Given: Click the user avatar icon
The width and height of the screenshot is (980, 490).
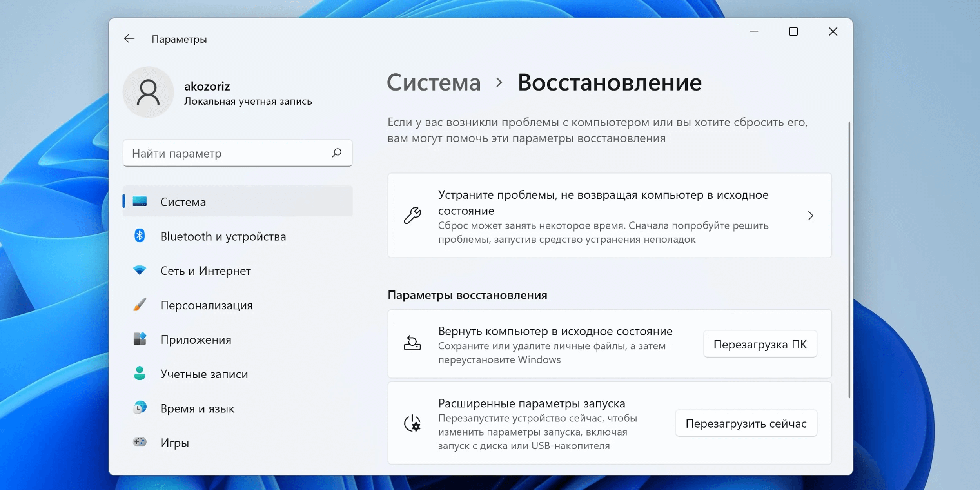Looking at the screenshot, I should coord(148,93).
